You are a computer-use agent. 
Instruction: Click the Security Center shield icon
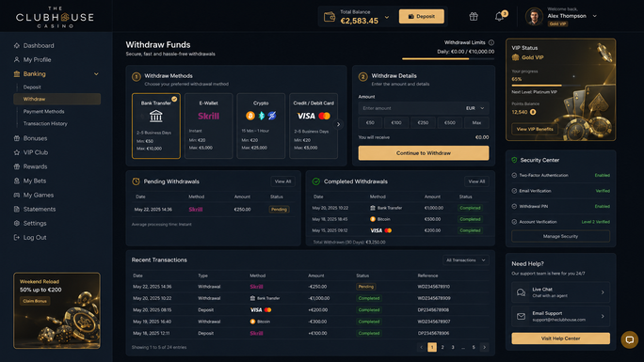(x=514, y=160)
